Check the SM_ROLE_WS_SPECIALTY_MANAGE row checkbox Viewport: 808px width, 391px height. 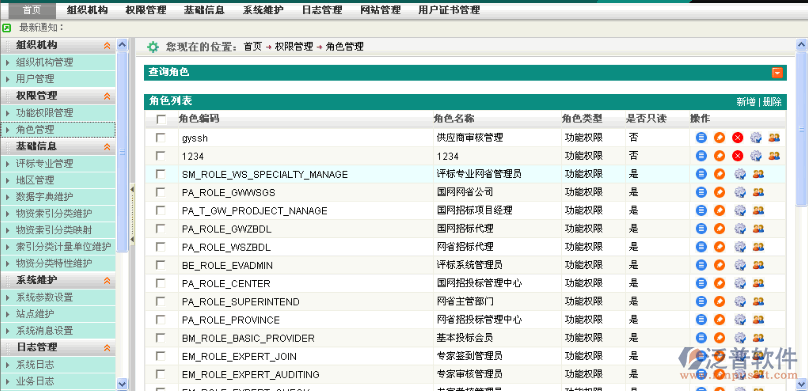tap(161, 174)
